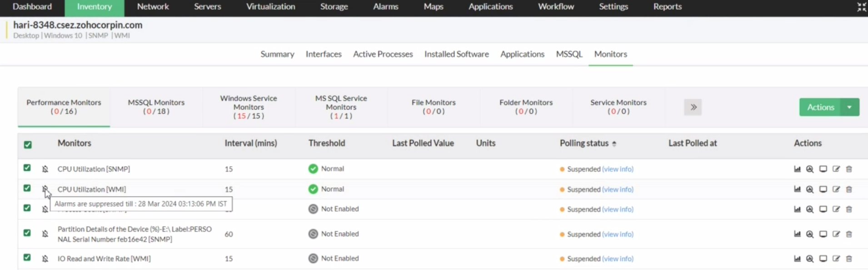Screen dimensions: 868x270
Task: Click the exit fullscreen icon in top bar
Action: tap(861, 7)
